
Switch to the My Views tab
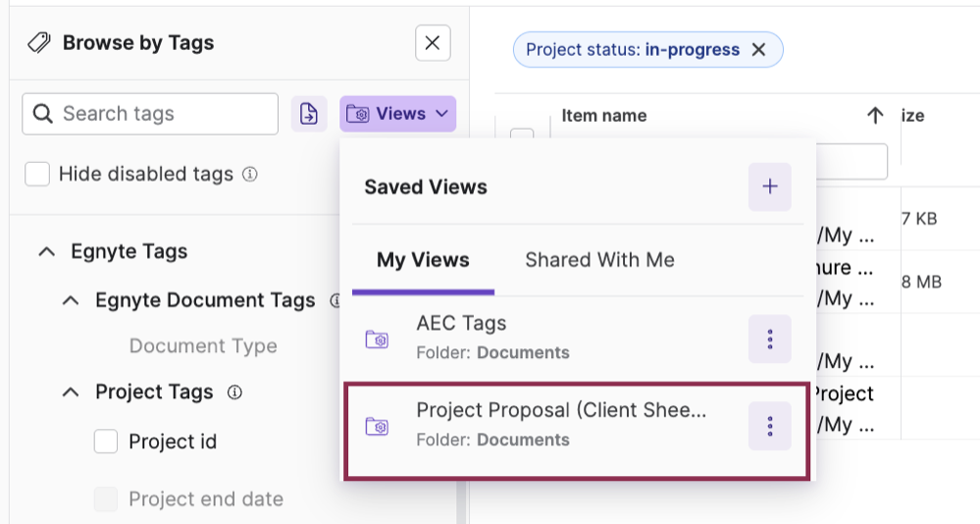pos(423,260)
